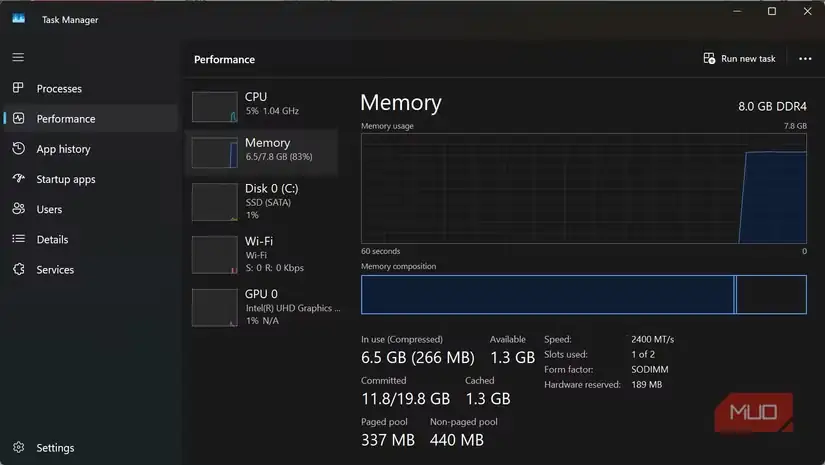Click the Services puzzle icon
Viewport: 825px width, 465px height.
(x=18, y=269)
